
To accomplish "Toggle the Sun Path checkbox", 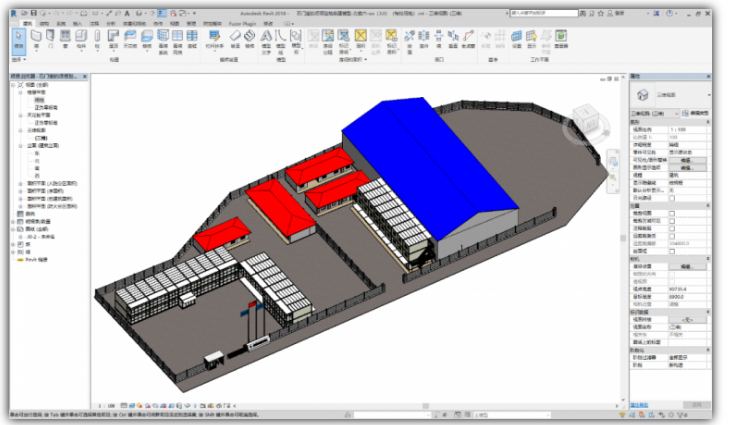I will (672, 198).
